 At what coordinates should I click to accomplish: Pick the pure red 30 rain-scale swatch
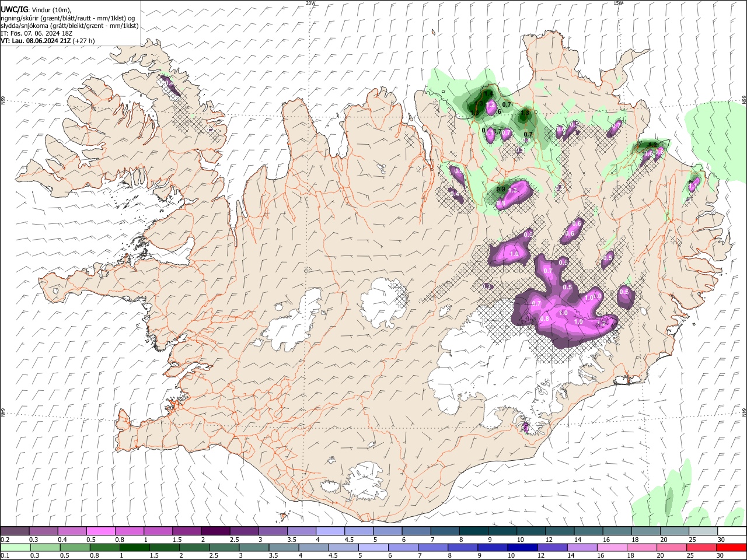point(731,547)
